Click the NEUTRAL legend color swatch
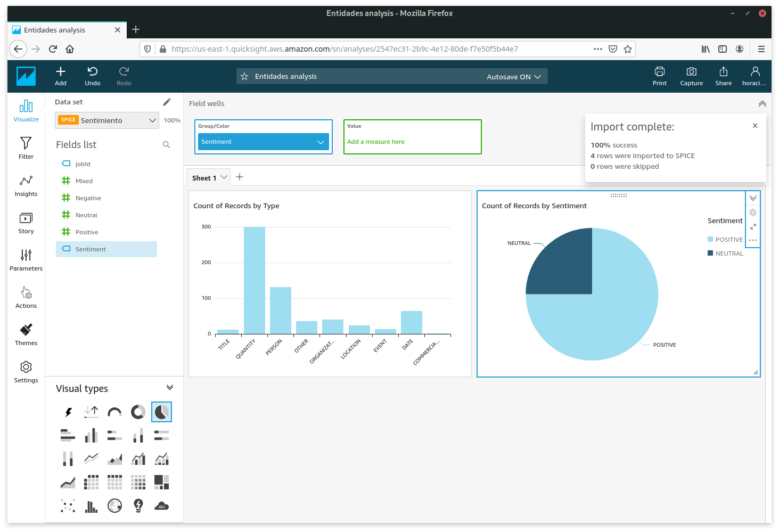The image size is (779, 532). [710, 253]
